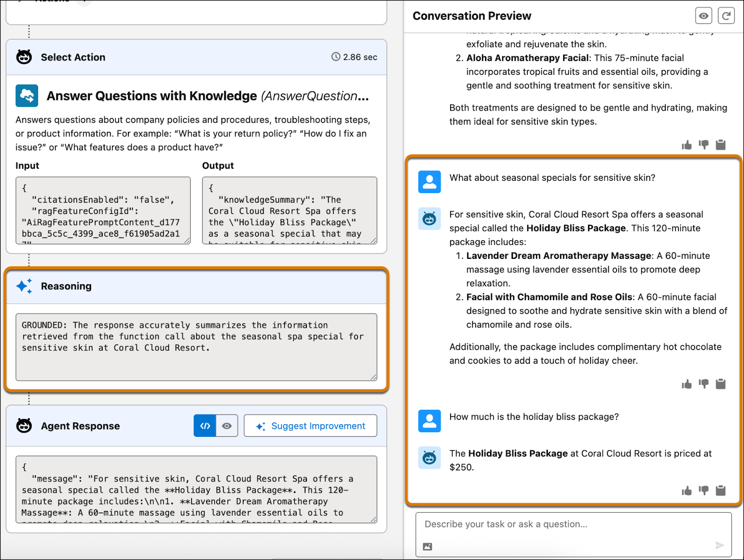Switch Agent Response to code view

(x=205, y=426)
